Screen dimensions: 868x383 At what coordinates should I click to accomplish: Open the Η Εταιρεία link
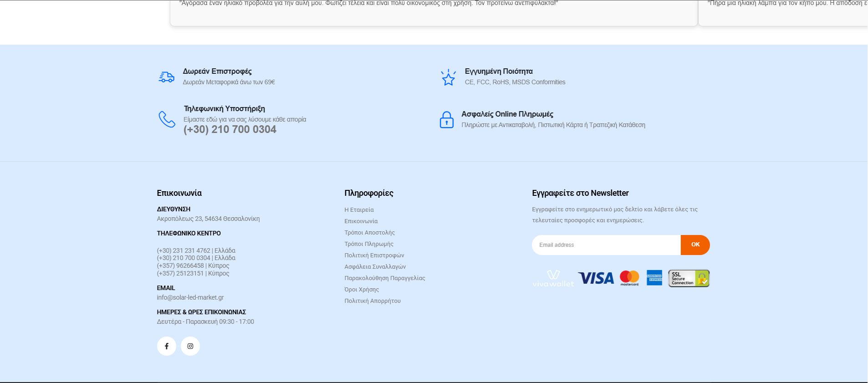(x=359, y=210)
